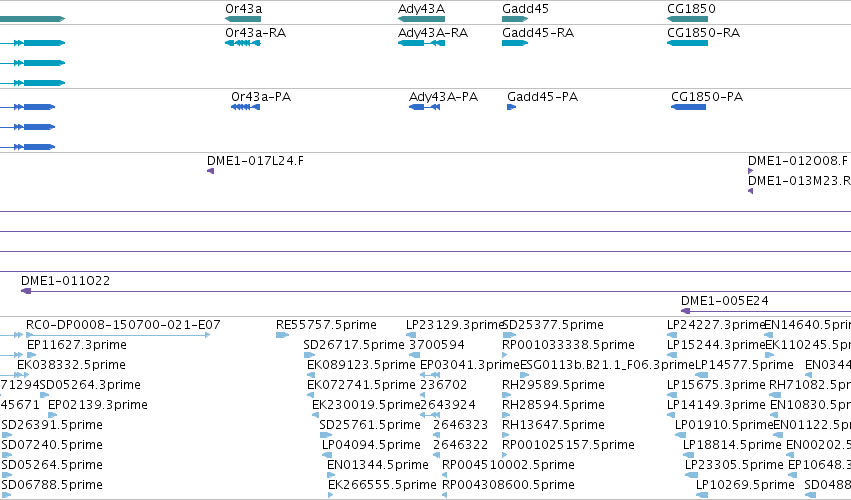Click the CG1850-PA protein glyph
Viewport: 851px width, 500px height.
(x=688, y=107)
